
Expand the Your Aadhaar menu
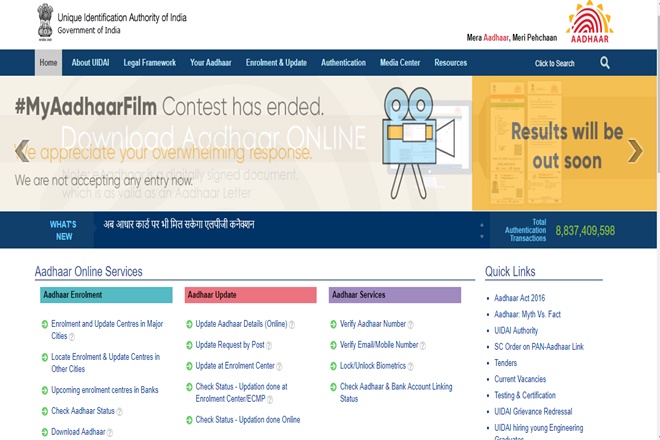(211, 63)
